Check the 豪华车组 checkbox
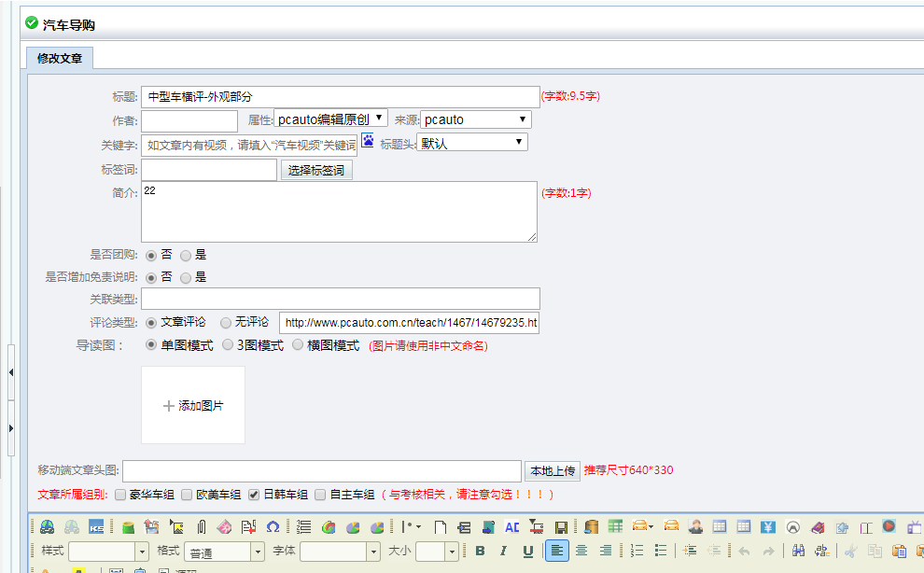 [x=120, y=495]
